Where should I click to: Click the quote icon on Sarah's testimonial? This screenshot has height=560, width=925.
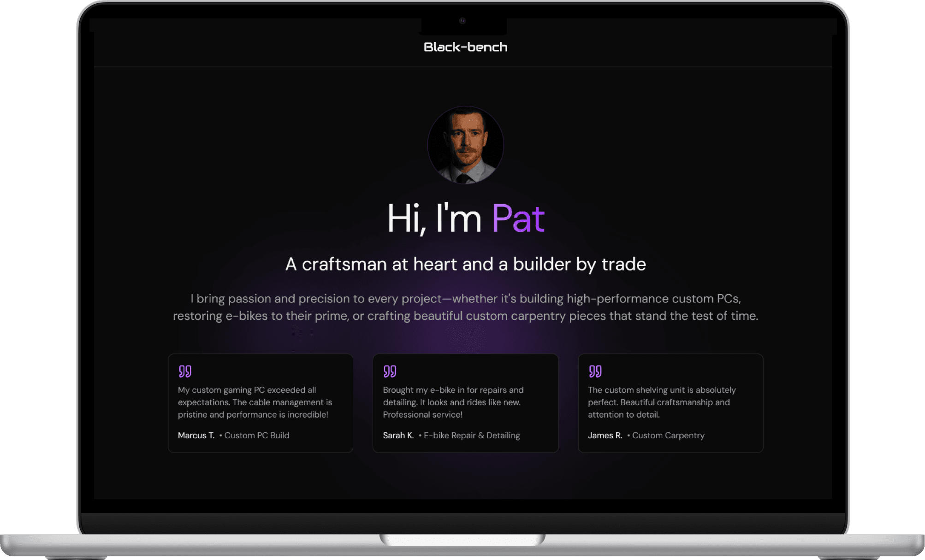tap(390, 371)
